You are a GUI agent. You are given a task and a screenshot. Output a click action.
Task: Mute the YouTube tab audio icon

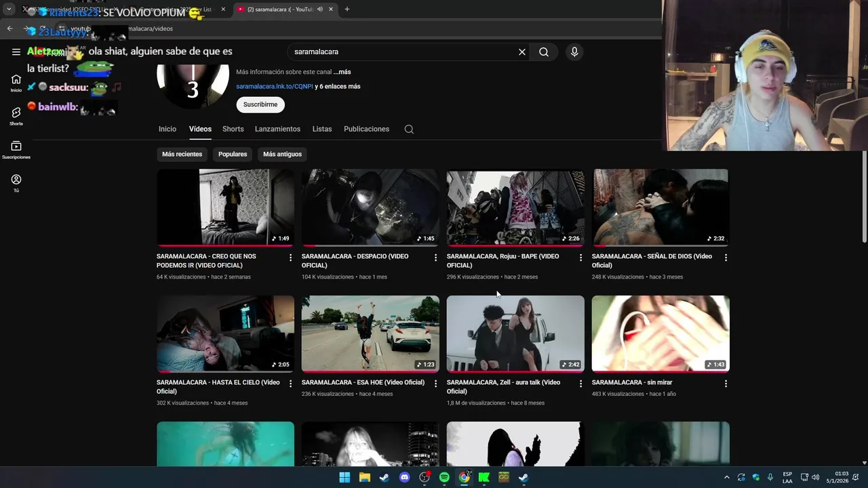coord(320,9)
